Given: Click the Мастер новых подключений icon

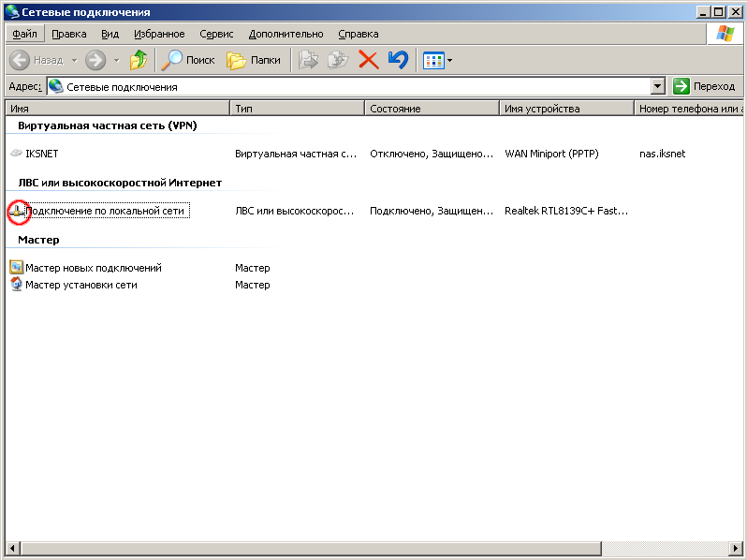Looking at the screenshot, I should (x=16, y=267).
